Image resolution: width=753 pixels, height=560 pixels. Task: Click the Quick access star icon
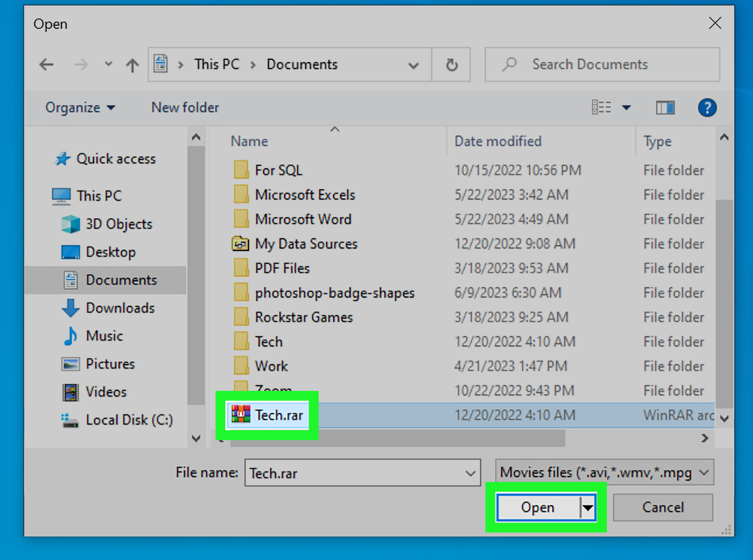tap(63, 158)
